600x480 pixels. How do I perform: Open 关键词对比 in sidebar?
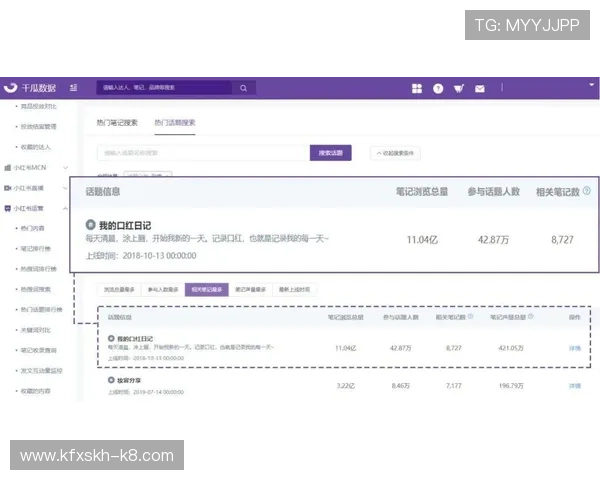pyautogui.click(x=36, y=330)
